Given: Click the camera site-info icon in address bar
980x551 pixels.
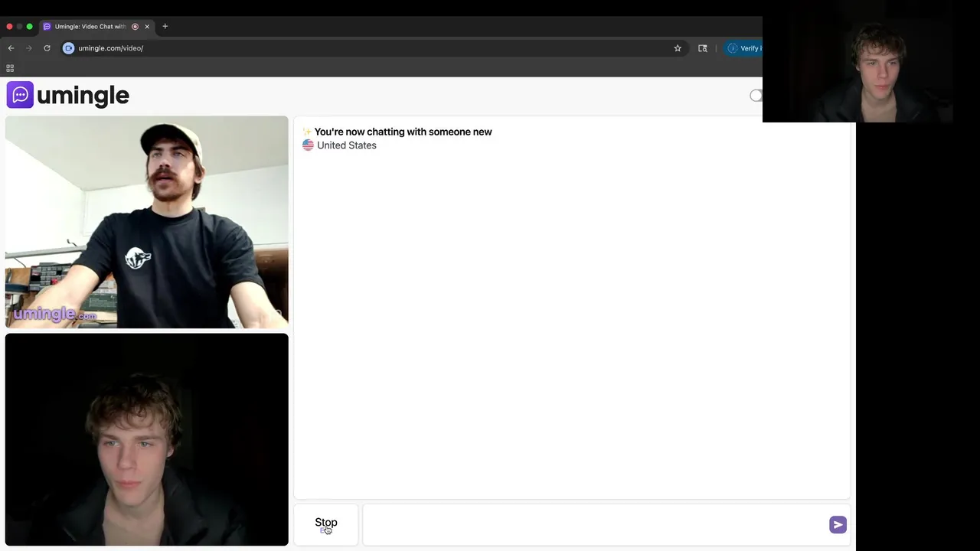Looking at the screenshot, I should point(69,48).
